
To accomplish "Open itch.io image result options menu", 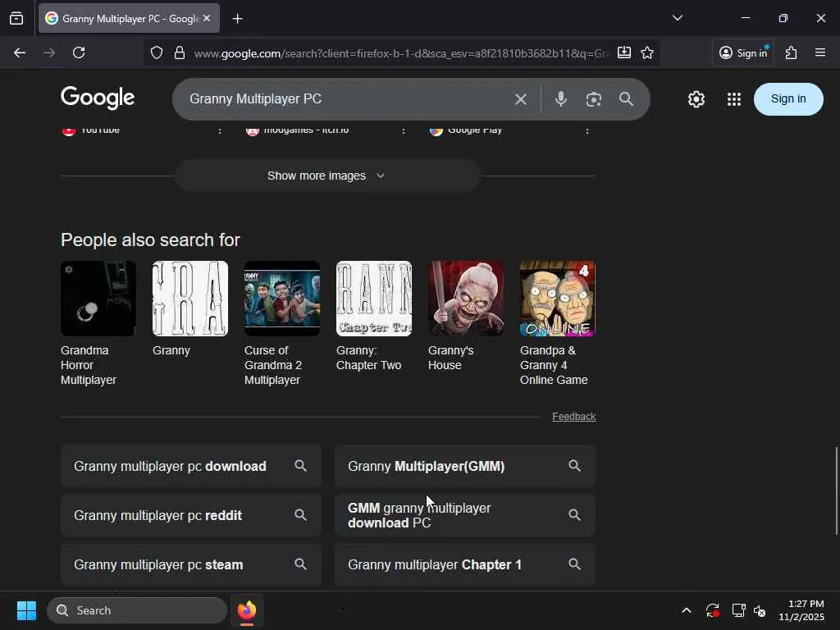I will 404,130.
